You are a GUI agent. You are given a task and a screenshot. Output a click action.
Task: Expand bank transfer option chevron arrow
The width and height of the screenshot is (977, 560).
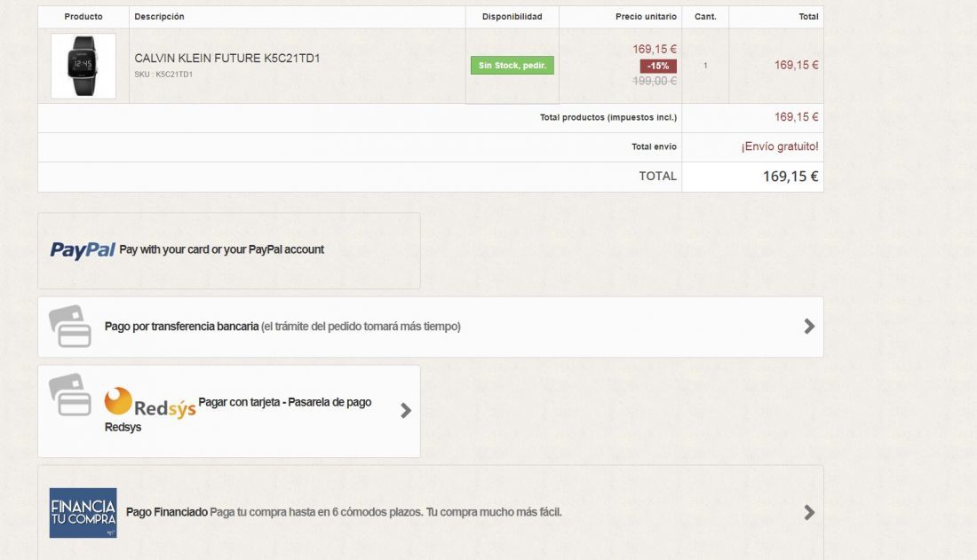click(809, 327)
